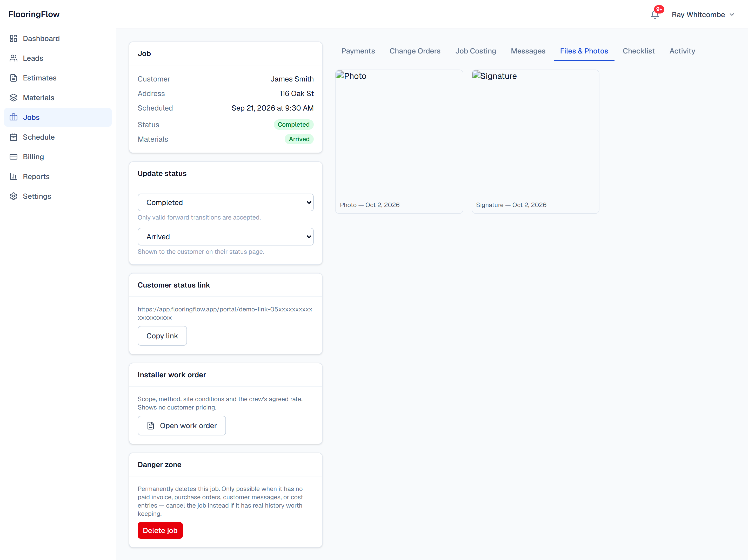Open the Ray Whitcombe user menu
The image size is (748, 560).
[703, 15]
